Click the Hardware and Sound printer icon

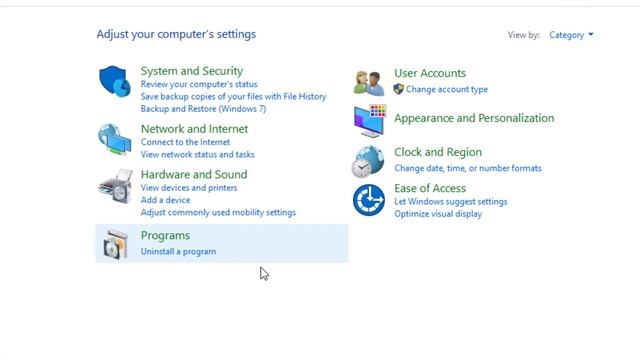116,186
